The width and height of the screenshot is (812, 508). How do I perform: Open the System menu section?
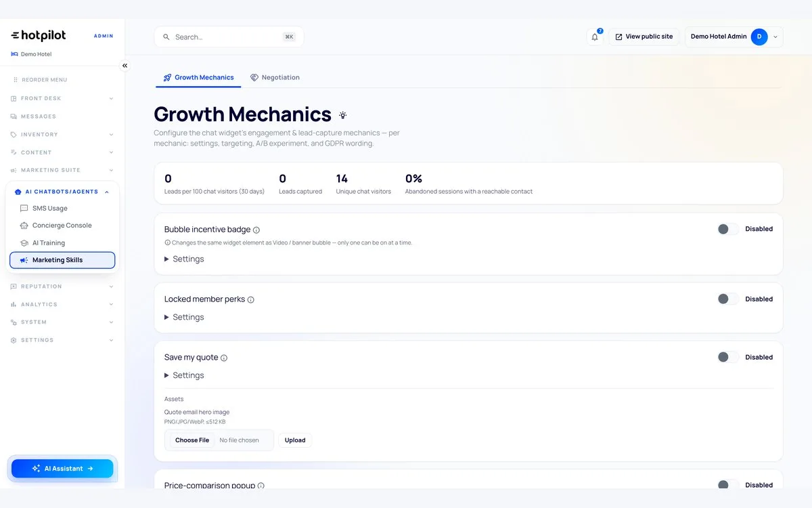click(62, 322)
